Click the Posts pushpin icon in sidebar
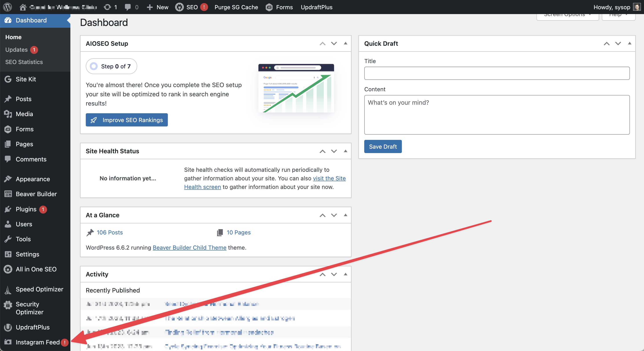 point(8,99)
